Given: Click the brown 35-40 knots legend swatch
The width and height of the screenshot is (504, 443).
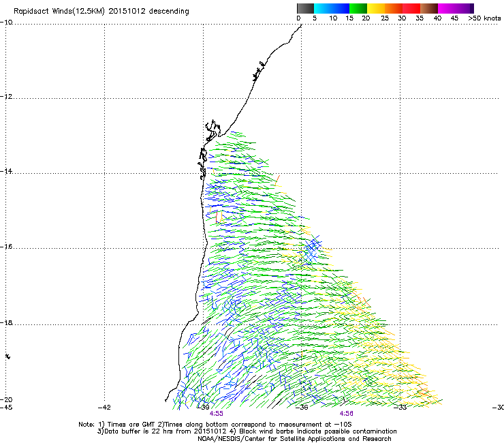Looking at the screenshot, I should [429, 8].
